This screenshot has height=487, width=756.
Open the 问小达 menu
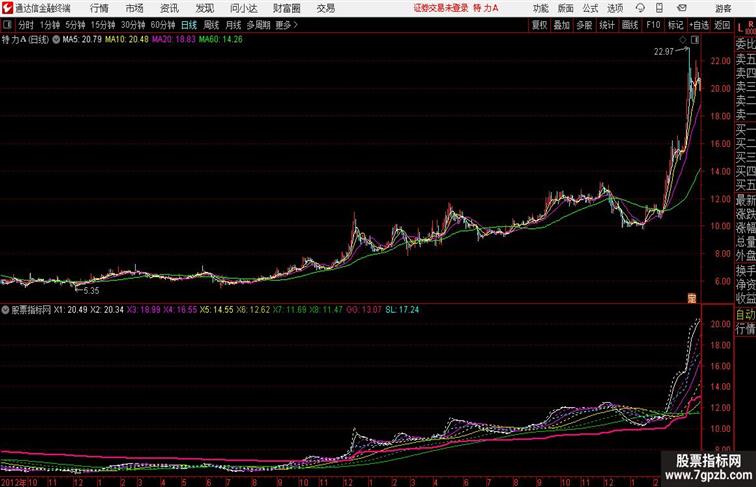tap(243, 8)
